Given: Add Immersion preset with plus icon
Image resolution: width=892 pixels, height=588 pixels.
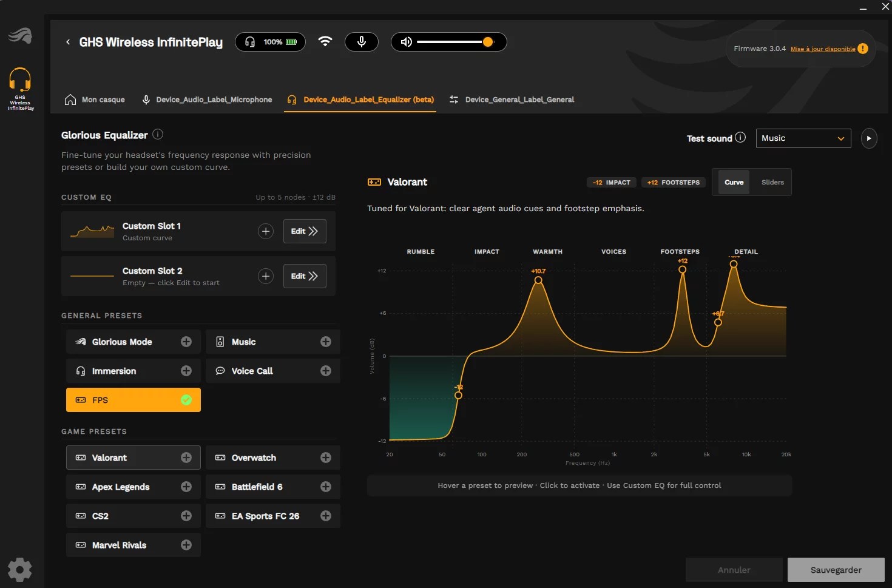Looking at the screenshot, I should click(186, 371).
